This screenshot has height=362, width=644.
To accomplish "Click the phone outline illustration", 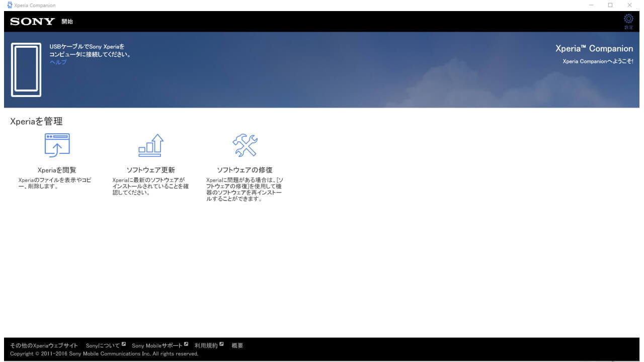I will pyautogui.click(x=27, y=69).
